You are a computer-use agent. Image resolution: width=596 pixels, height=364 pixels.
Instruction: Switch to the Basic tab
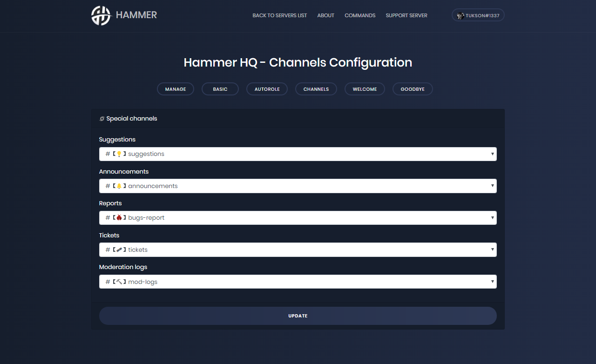[x=220, y=89]
